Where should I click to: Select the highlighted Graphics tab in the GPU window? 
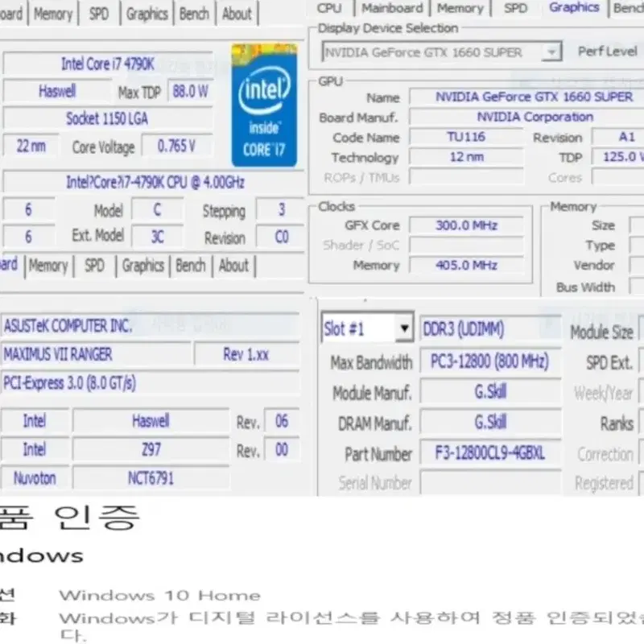[574, 7]
